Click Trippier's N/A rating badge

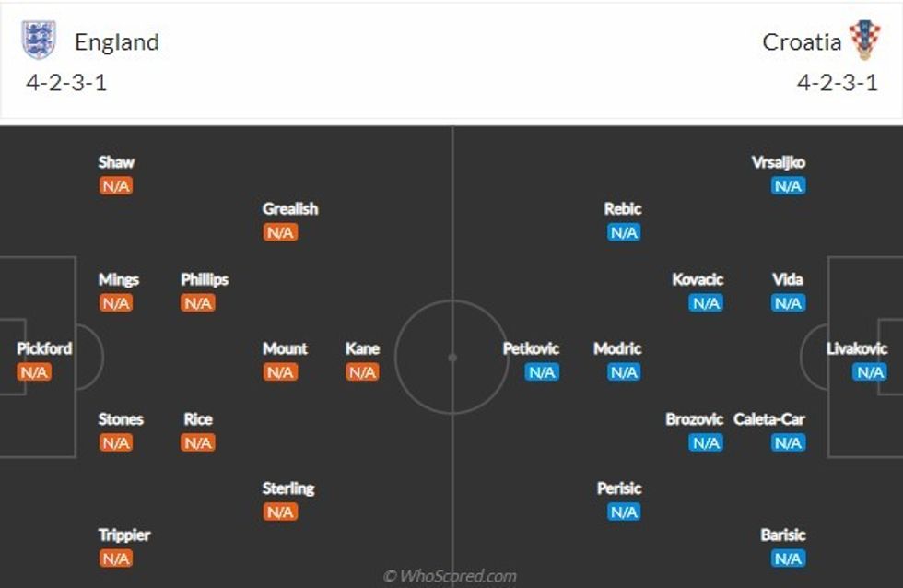pos(116,559)
